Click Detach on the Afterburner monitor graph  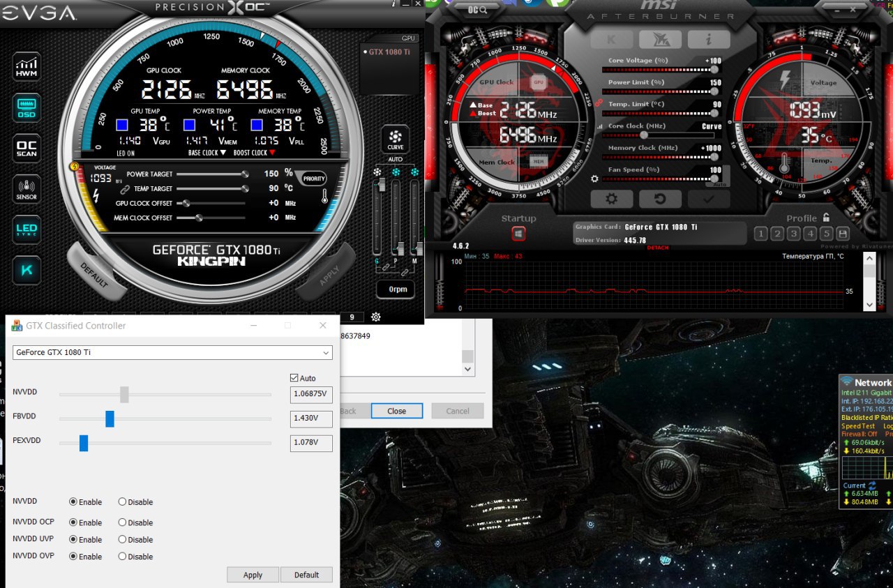(658, 248)
